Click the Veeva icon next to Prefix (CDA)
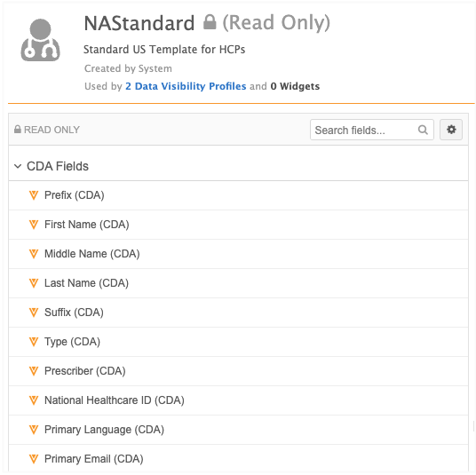This screenshot has width=476, height=475. tap(34, 195)
